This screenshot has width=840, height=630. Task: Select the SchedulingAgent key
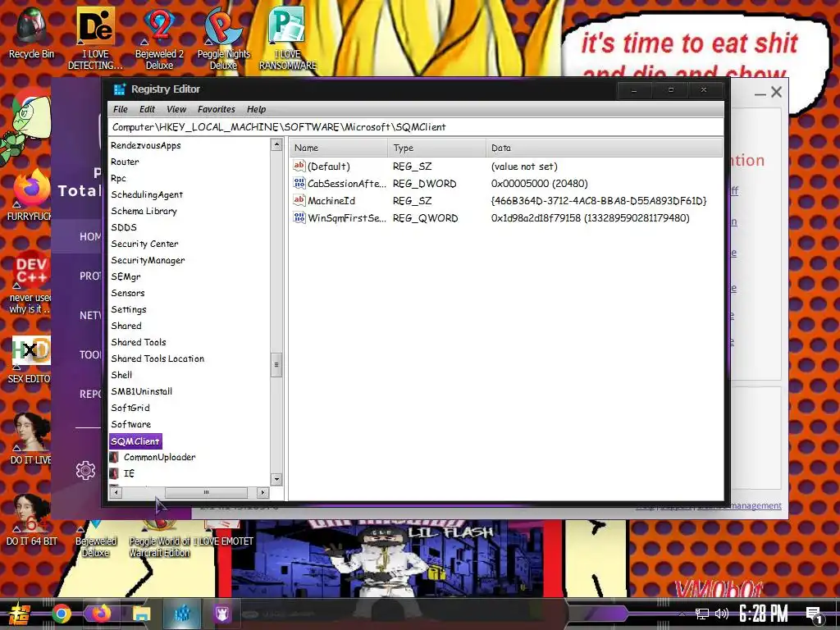point(147,194)
